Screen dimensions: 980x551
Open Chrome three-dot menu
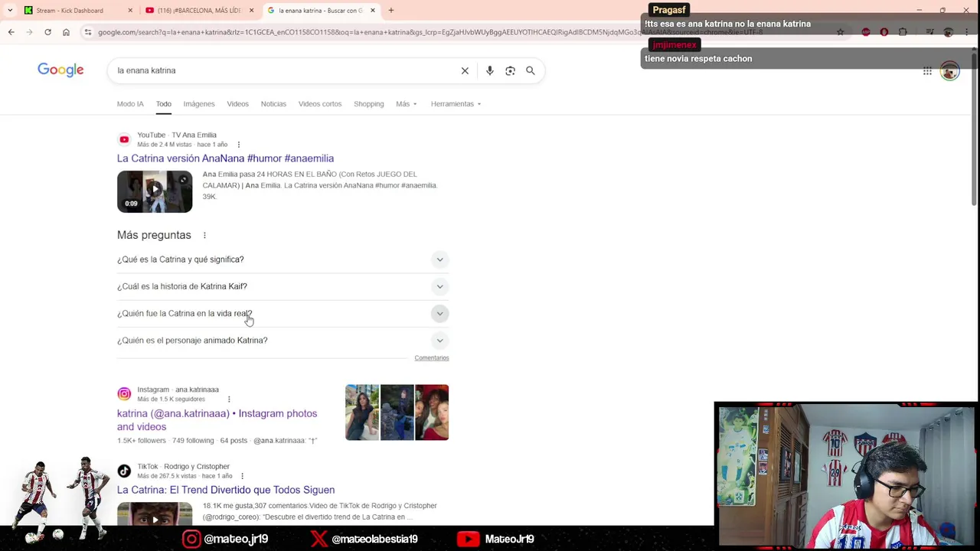click(966, 32)
